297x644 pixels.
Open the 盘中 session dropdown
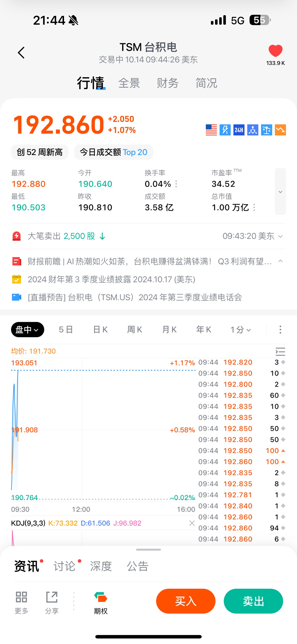coord(27,330)
